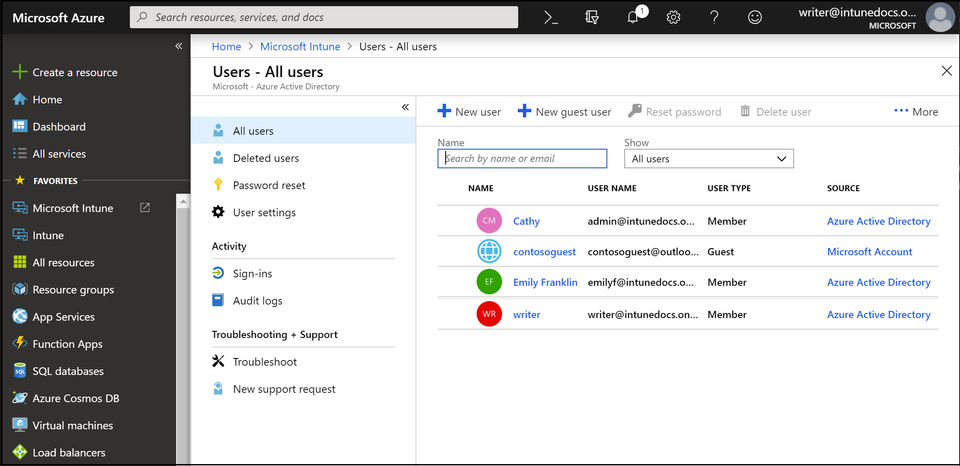Screen dimensions: 960x466
Task: Click the search by name or email field
Action: [x=522, y=159]
